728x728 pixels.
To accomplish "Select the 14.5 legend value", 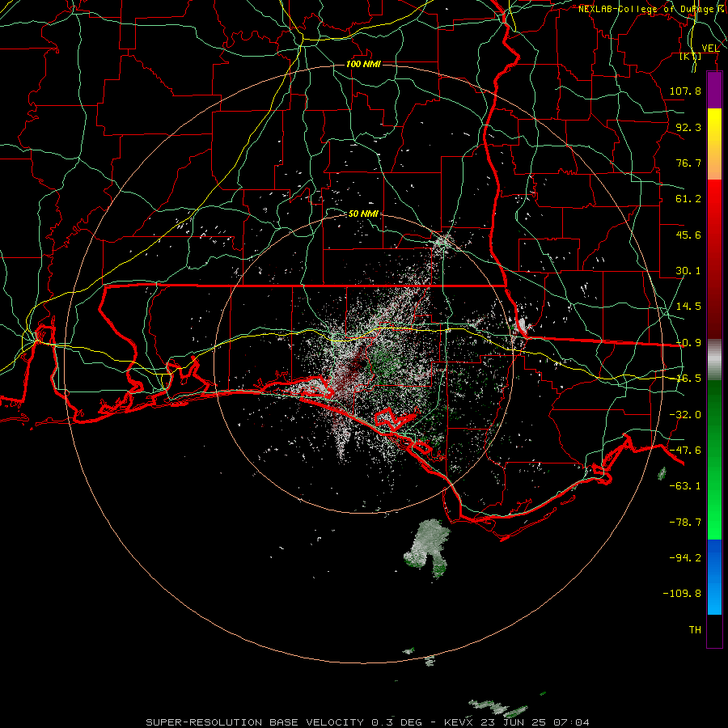I will 688,307.
